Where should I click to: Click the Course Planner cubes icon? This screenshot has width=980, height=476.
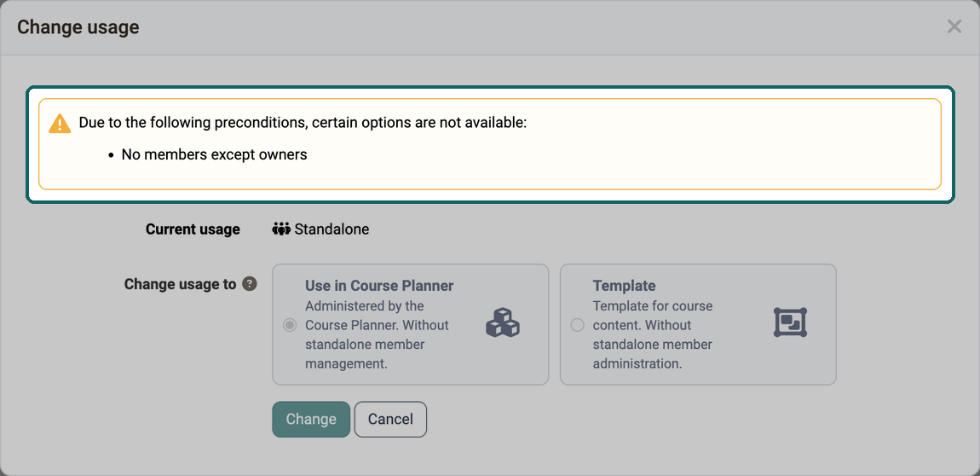point(503,323)
